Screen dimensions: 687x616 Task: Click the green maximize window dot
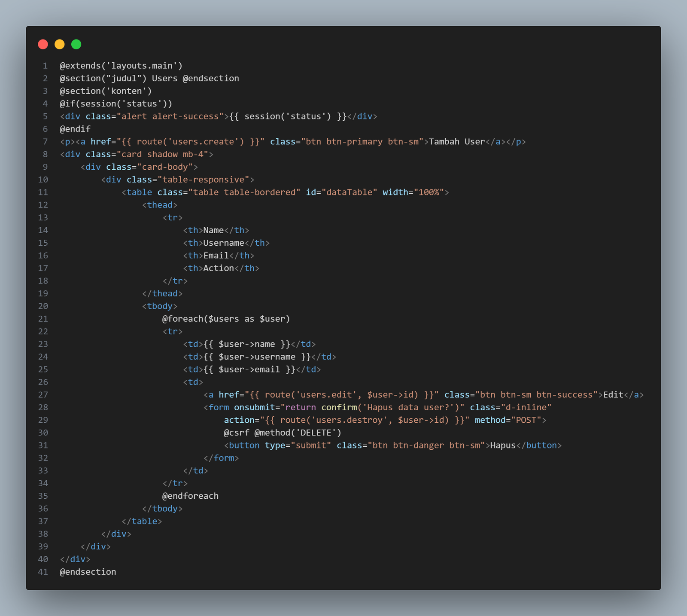pos(76,44)
